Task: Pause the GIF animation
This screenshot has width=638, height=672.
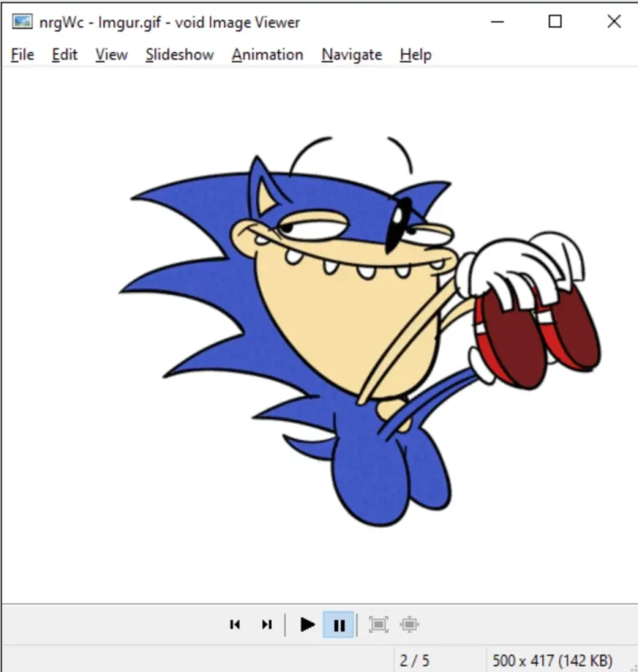Action: point(338,624)
